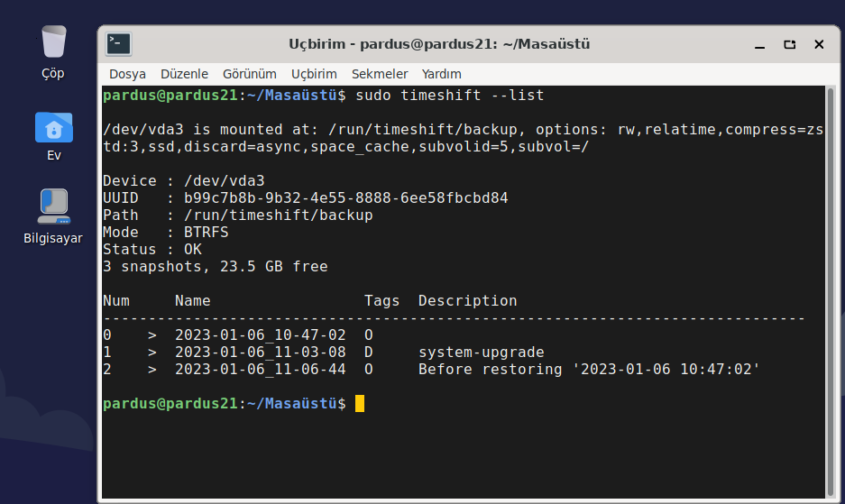The height and width of the screenshot is (504, 845).
Task: Click the yellow cursor at the prompt
Action: pyautogui.click(x=360, y=403)
